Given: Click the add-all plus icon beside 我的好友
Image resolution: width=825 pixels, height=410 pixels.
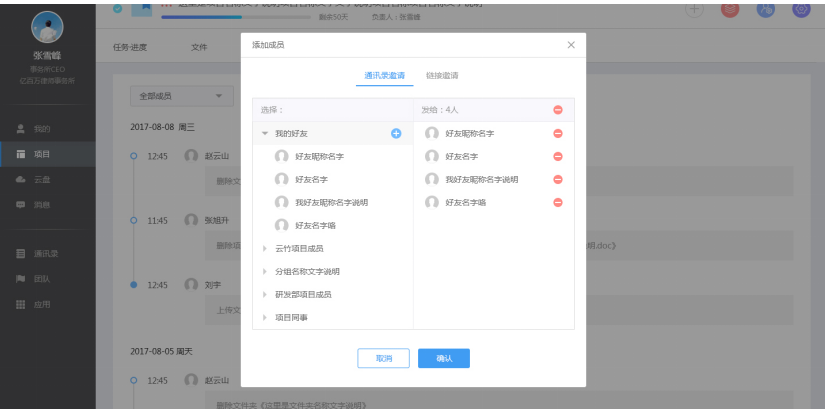Looking at the screenshot, I should [396, 134].
